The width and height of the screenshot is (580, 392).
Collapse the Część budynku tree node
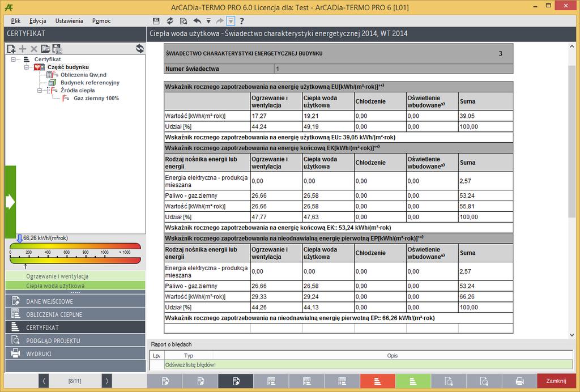tap(27, 67)
